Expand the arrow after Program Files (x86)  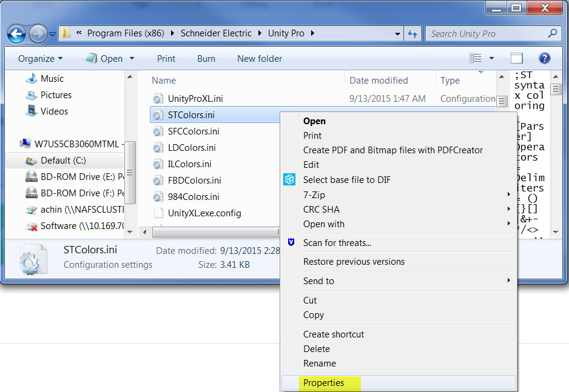[172, 33]
